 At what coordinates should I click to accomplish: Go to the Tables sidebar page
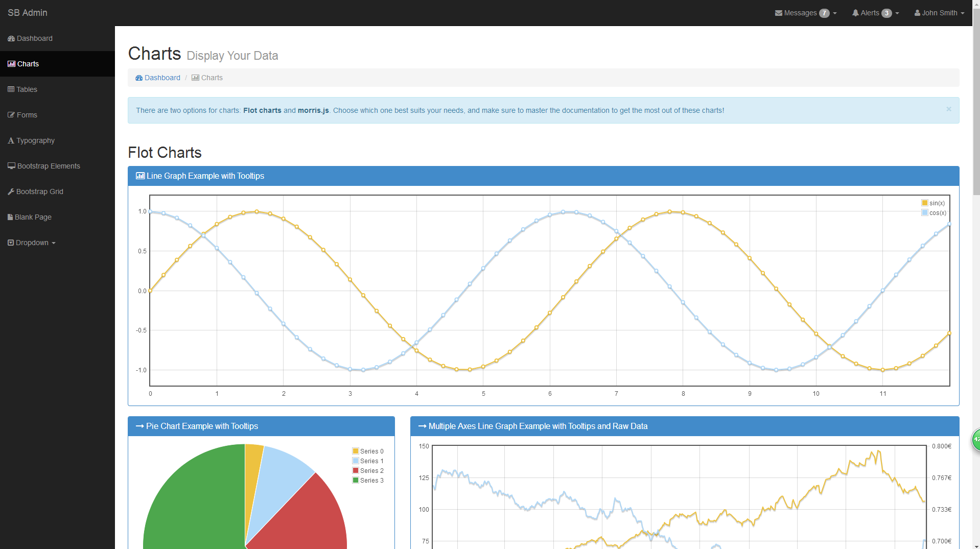[x=57, y=89]
